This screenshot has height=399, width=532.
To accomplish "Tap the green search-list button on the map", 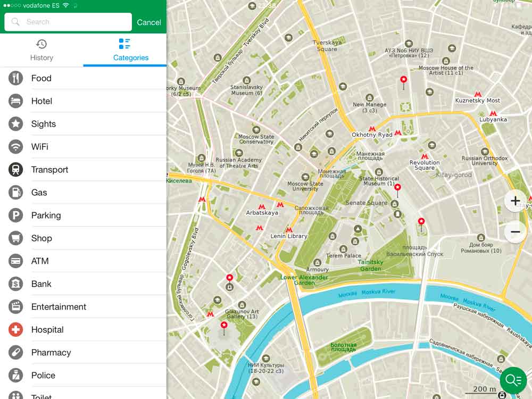I will click(513, 380).
